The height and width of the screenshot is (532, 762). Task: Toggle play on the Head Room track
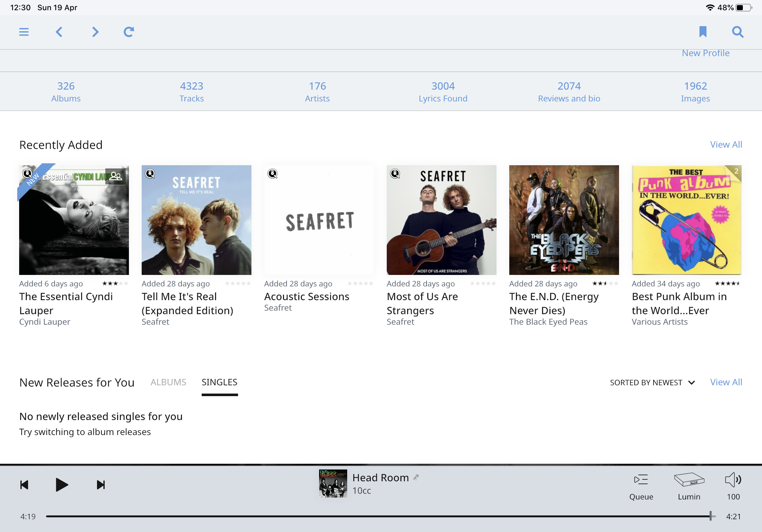click(x=62, y=484)
